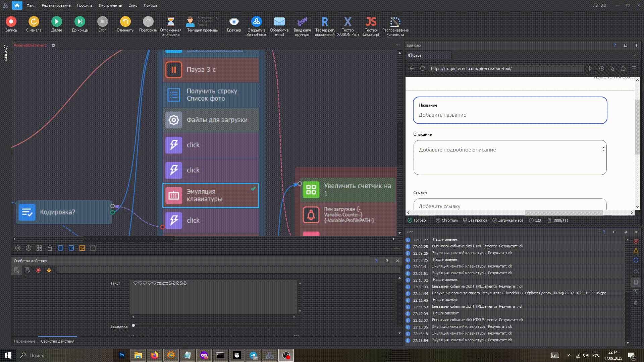Open the Инструменты menu

click(x=110, y=5)
